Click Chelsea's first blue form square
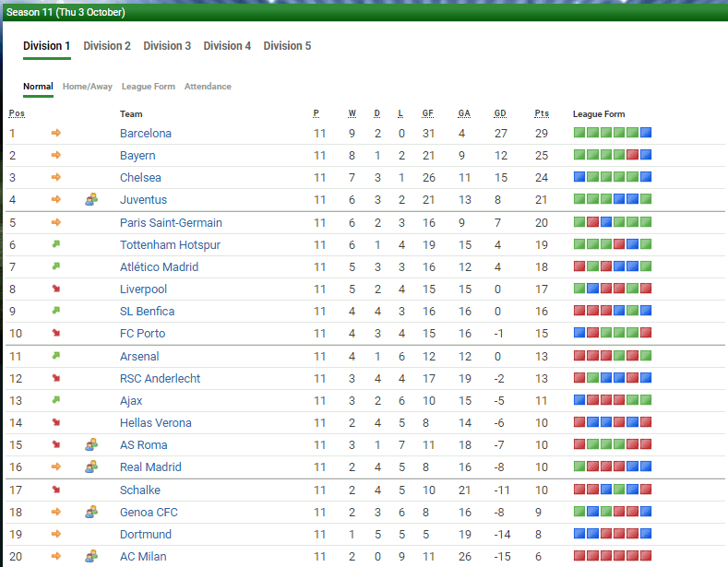This screenshot has height=567, width=728. 579,177
